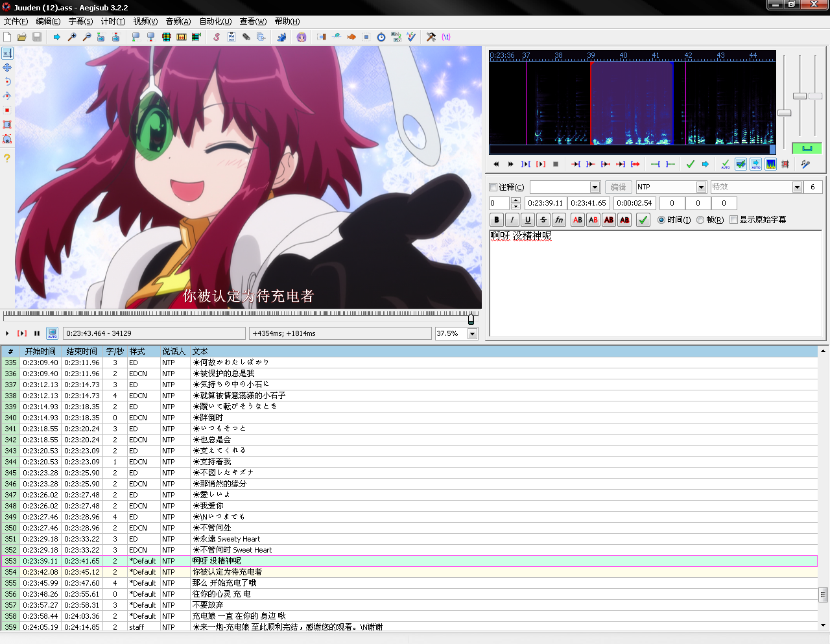Screen dimensions: 830x644
Task: Click the Zoom Out video magnifier icon
Action: [x=87, y=37]
